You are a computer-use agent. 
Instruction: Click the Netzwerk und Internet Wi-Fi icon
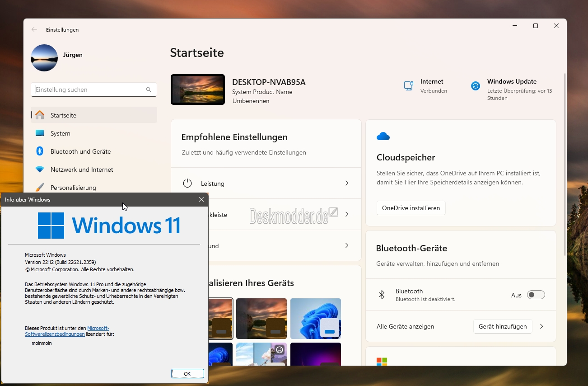click(40, 169)
